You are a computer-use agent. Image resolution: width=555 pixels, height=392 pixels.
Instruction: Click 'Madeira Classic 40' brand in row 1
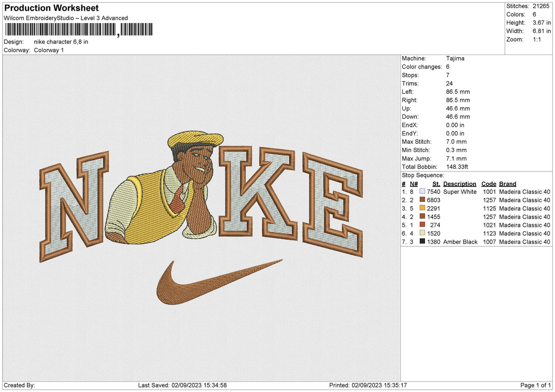[524, 191]
